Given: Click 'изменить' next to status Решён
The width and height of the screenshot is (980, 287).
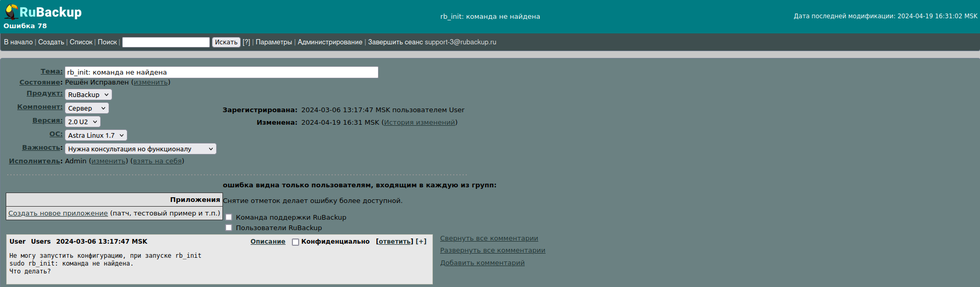Looking at the screenshot, I should tap(151, 82).
